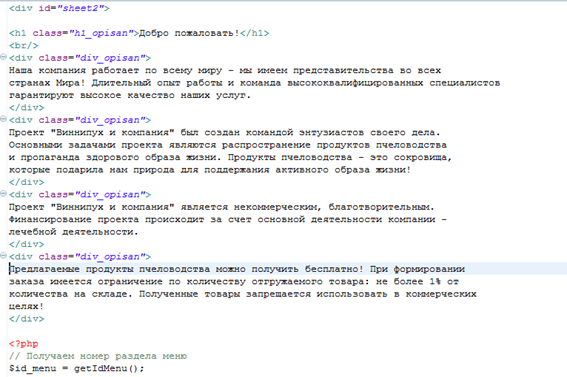The width and height of the screenshot is (567, 377).
Task: Click the line ending 'некоммерческим, благотворительным.'
Action: coord(222,207)
